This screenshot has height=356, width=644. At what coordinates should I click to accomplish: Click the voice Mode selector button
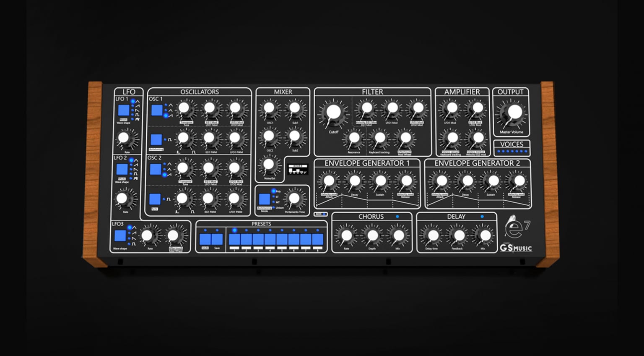coord(265,199)
